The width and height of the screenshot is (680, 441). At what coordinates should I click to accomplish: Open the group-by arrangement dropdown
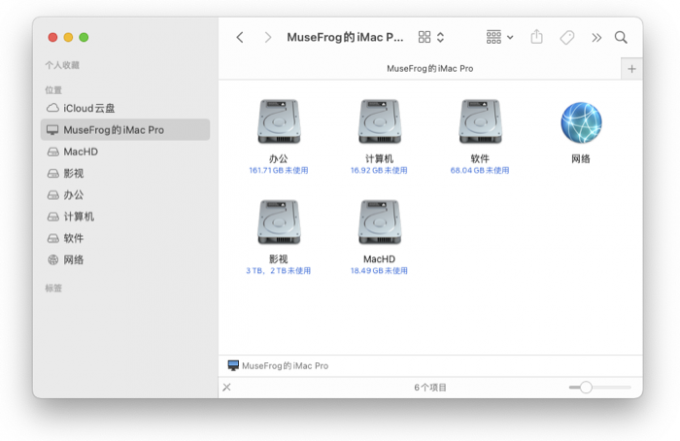(x=500, y=37)
